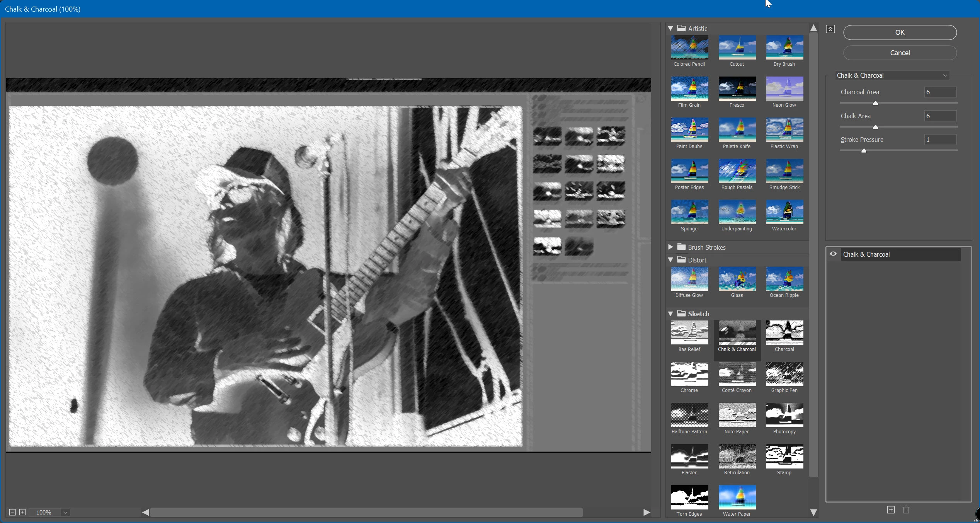Screen dimensions: 980x523
Task: Open the zoom percentage dropdown
Action: [x=65, y=513]
